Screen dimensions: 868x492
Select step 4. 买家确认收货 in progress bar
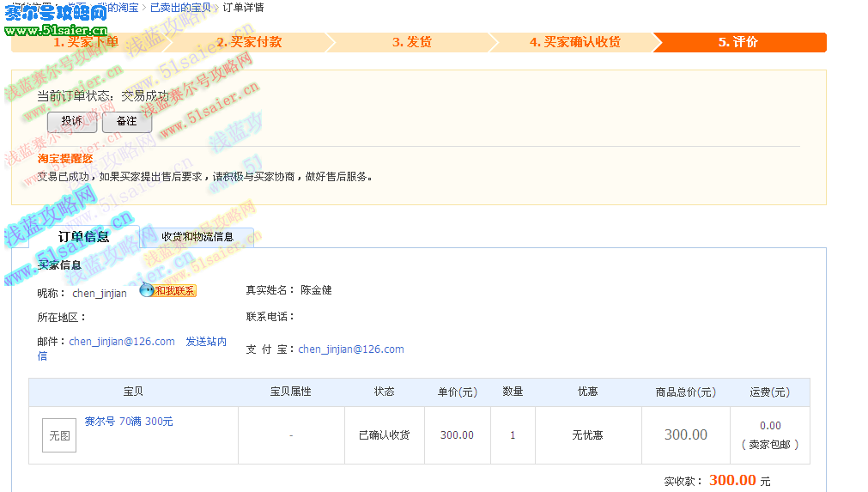(575, 42)
